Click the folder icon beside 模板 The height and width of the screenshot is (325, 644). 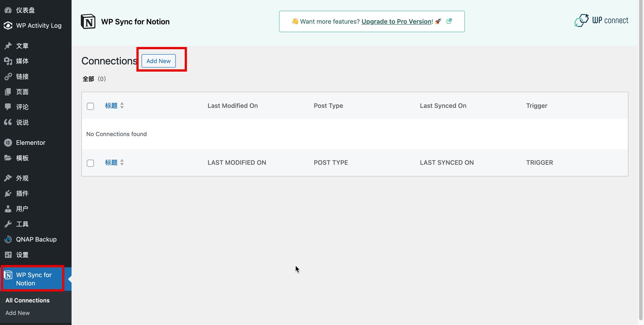tap(8, 158)
